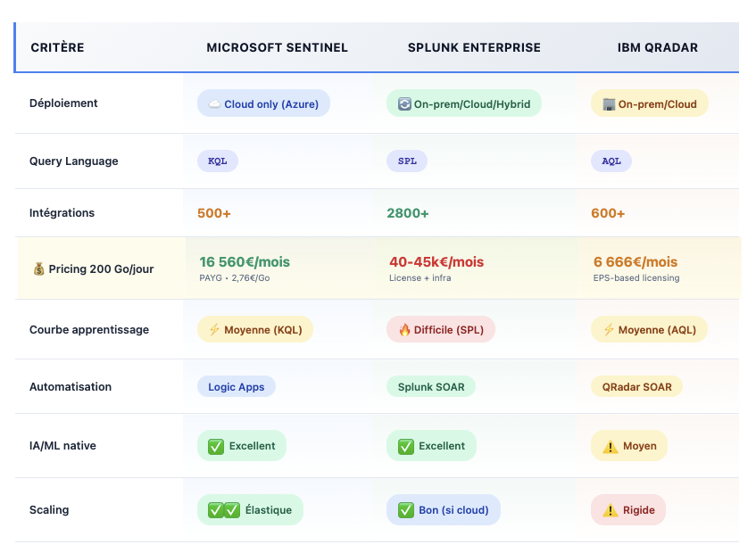This screenshot has height=553, width=756.
Task: Click the Élastique badge text
Action: pyautogui.click(x=269, y=509)
